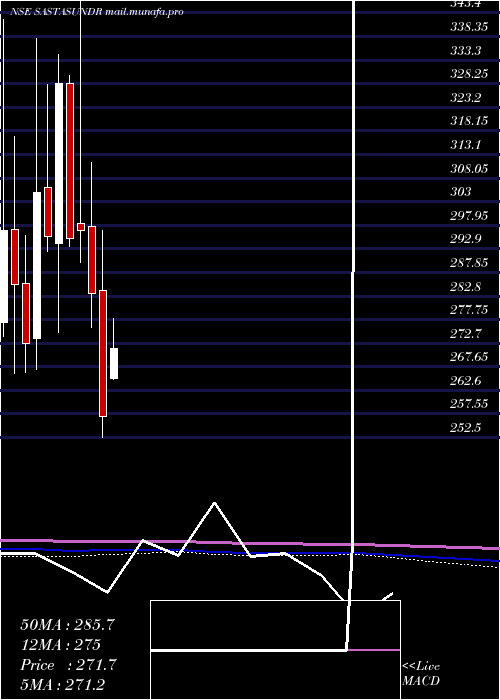Select the last small white candlestick body

click(114, 364)
